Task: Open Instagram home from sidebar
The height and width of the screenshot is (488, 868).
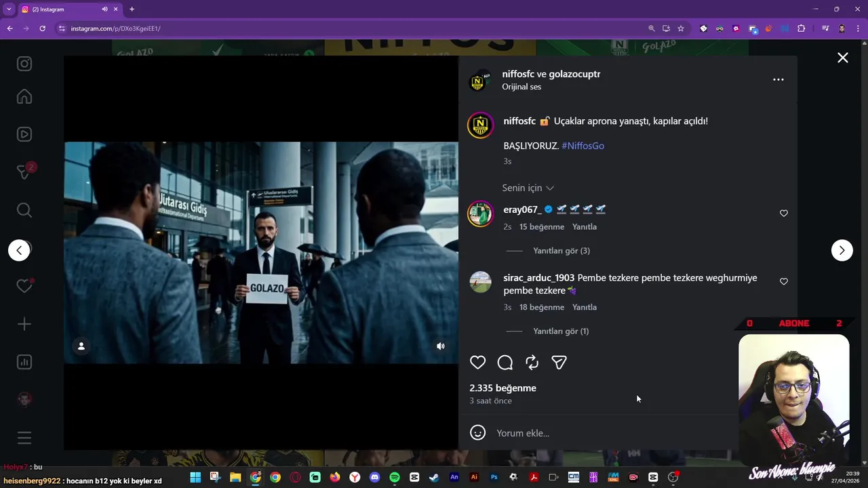Action: point(24,97)
